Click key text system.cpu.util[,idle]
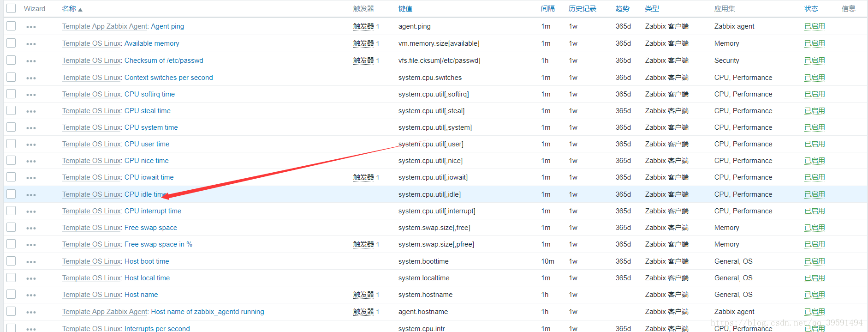Viewport: 868px width, 332px height. tap(429, 194)
